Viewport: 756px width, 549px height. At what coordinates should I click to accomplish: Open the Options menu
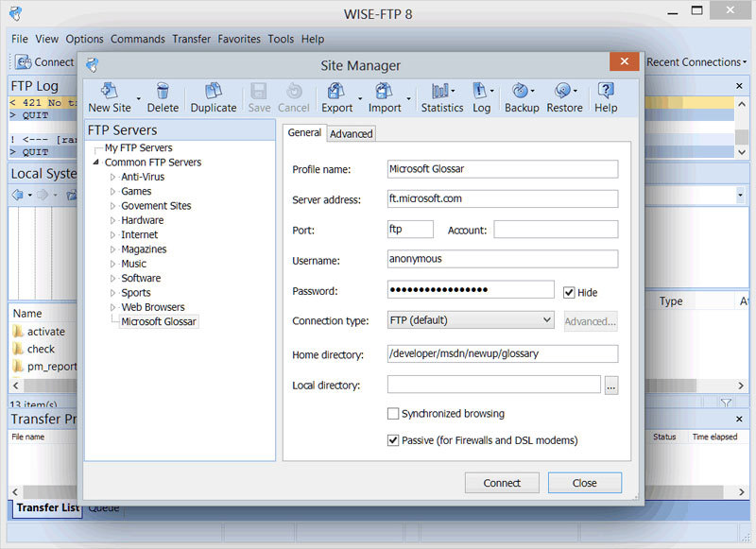84,39
